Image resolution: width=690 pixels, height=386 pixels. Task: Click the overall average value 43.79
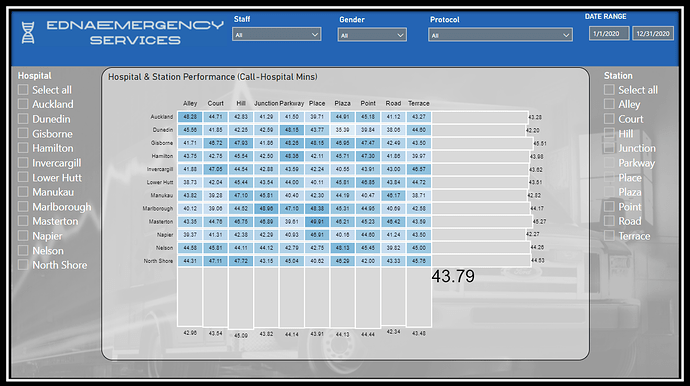tap(453, 276)
